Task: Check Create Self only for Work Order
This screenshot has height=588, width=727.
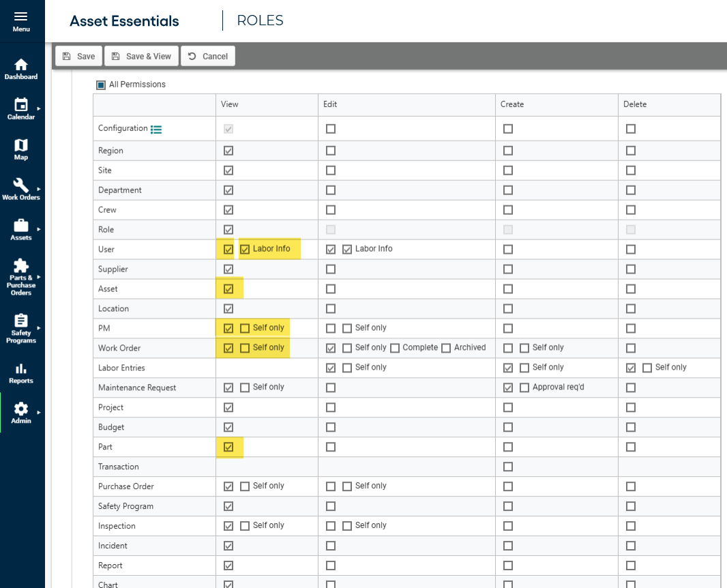Action: click(524, 349)
